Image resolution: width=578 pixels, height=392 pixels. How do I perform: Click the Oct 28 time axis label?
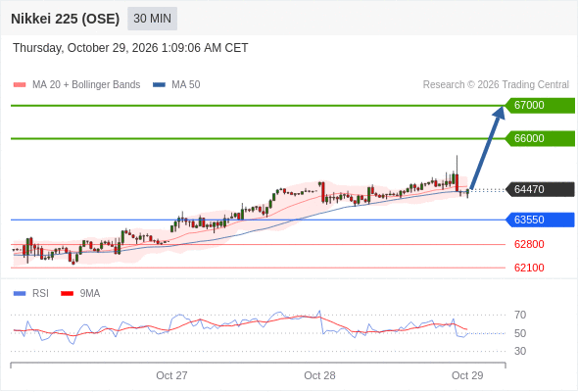click(x=319, y=375)
